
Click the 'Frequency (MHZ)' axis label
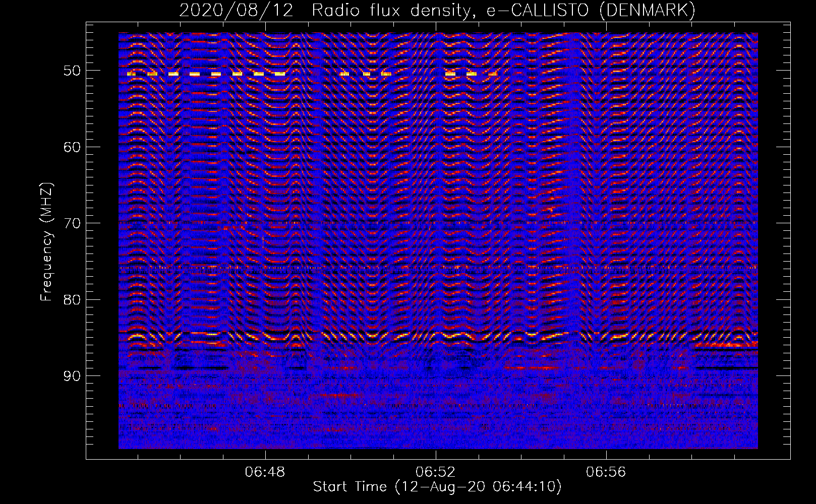[46, 242]
